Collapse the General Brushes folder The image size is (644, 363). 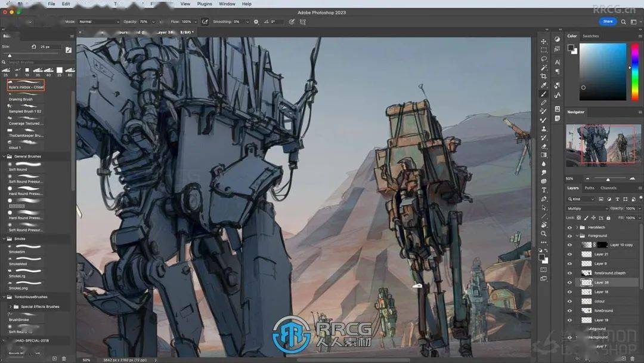5,156
